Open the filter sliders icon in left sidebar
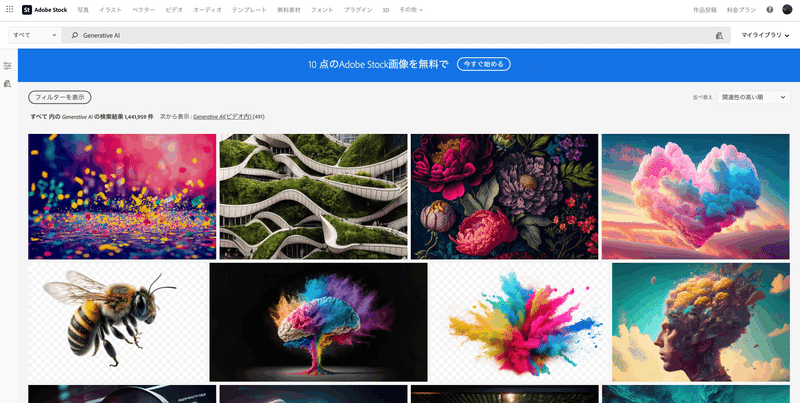This screenshot has height=403, width=800. point(7,66)
